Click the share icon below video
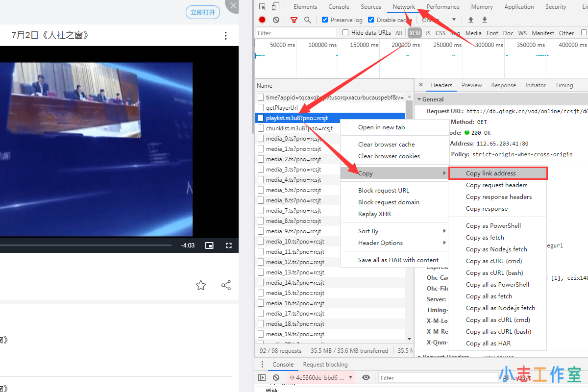Viewport: 588px width, 392px height. pyautogui.click(x=226, y=285)
